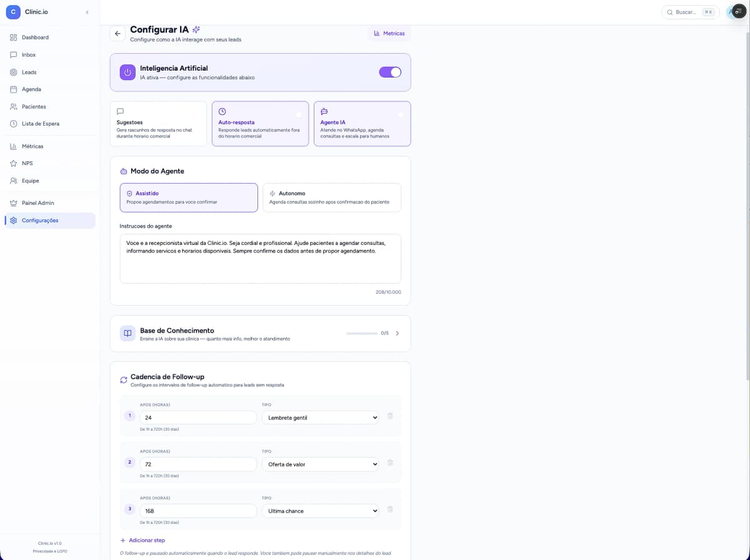Click Adicionar step link
This screenshot has height=560, width=750.
click(142, 540)
